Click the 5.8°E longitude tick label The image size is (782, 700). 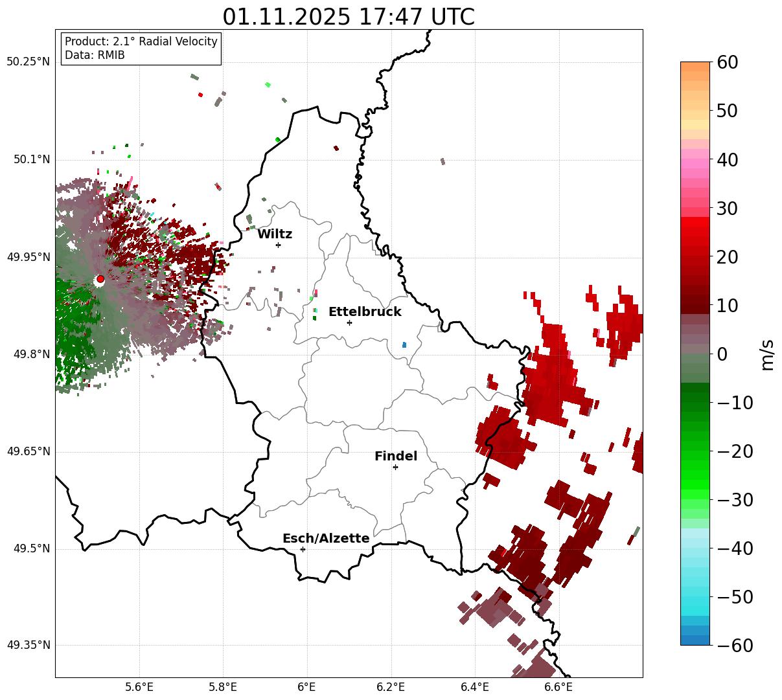click(223, 687)
